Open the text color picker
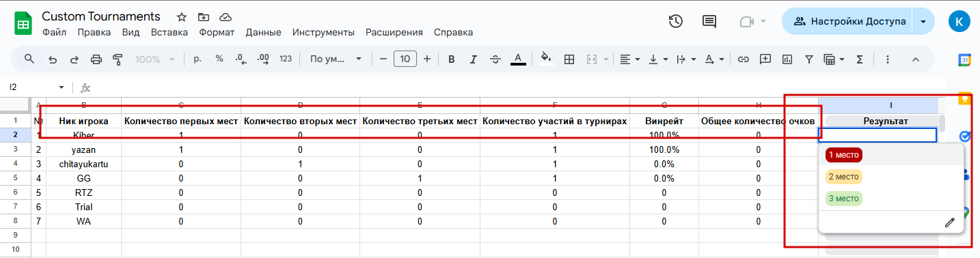Image resolution: width=980 pixels, height=258 pixels. click(x=518, y=59)
